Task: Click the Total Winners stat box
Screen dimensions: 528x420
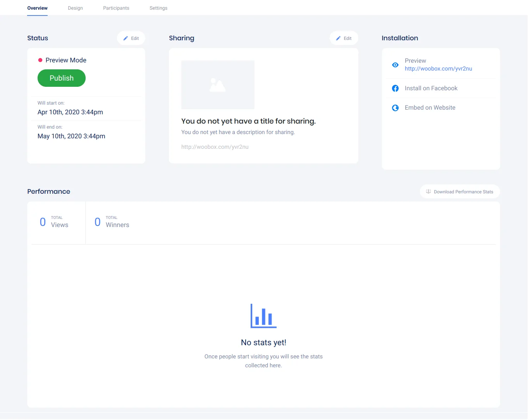Action: point(112,222)
